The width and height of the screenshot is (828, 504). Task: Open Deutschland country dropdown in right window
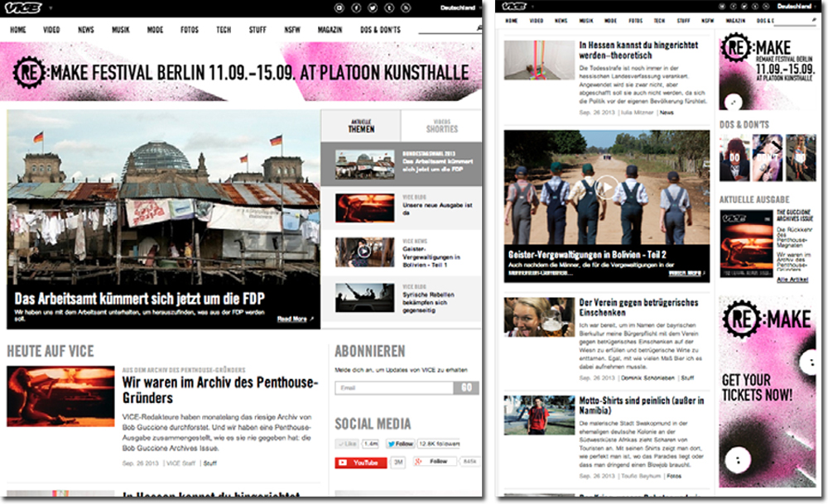pos(797,7)
